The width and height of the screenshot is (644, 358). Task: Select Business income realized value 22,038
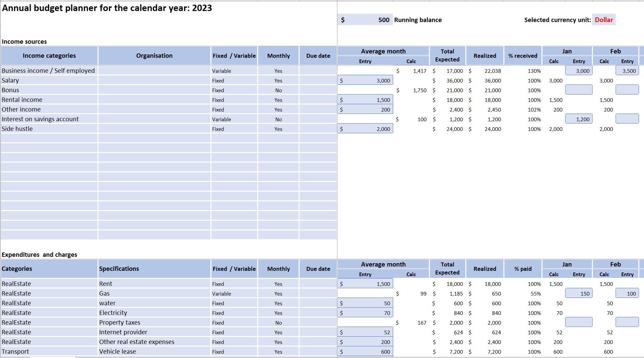click(485, 71)
